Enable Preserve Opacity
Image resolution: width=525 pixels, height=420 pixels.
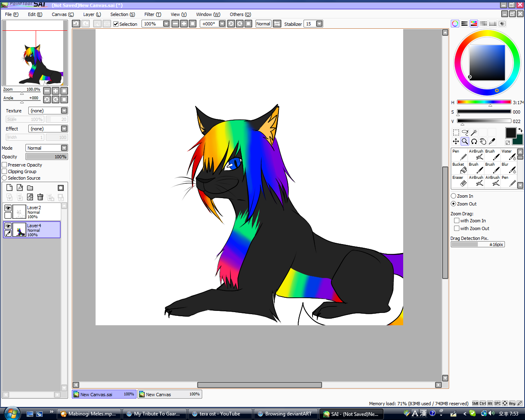[x=5, y=165]
